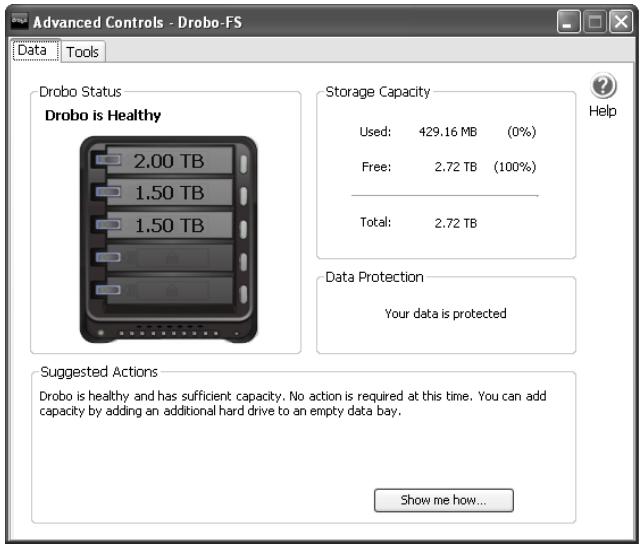Screen dimensions: 640x545
Task: Select the top 1.50 TB drive bay
Action: click(169, 193)
